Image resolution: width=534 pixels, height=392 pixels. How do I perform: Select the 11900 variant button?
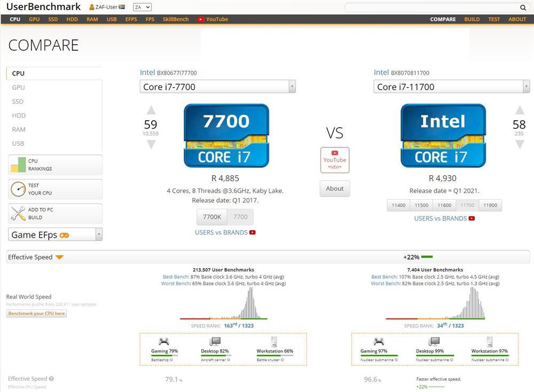click(x=490, y=205)
